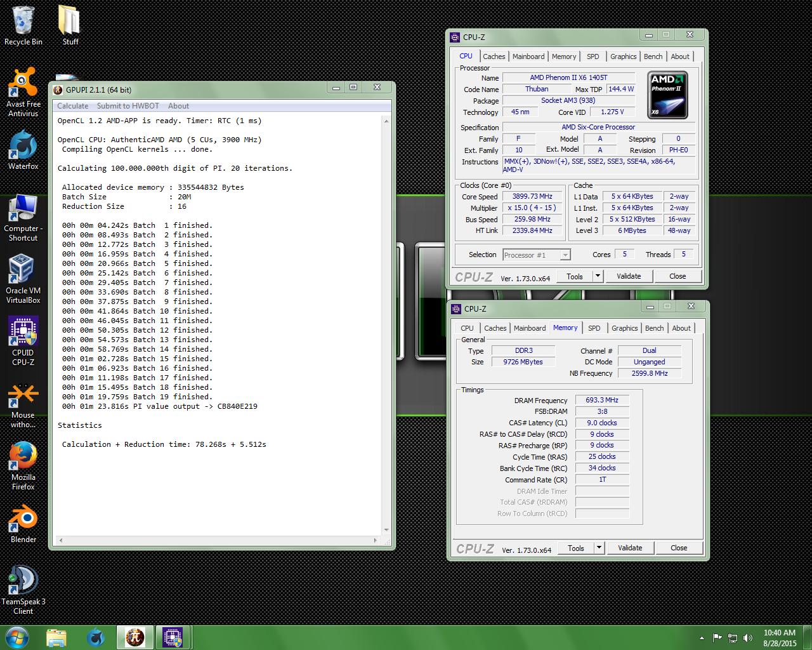The height and width of the screenshot is (650, 812).
Task: Open About tab in upper CPU-Z
Action: [x=680, y=56]
